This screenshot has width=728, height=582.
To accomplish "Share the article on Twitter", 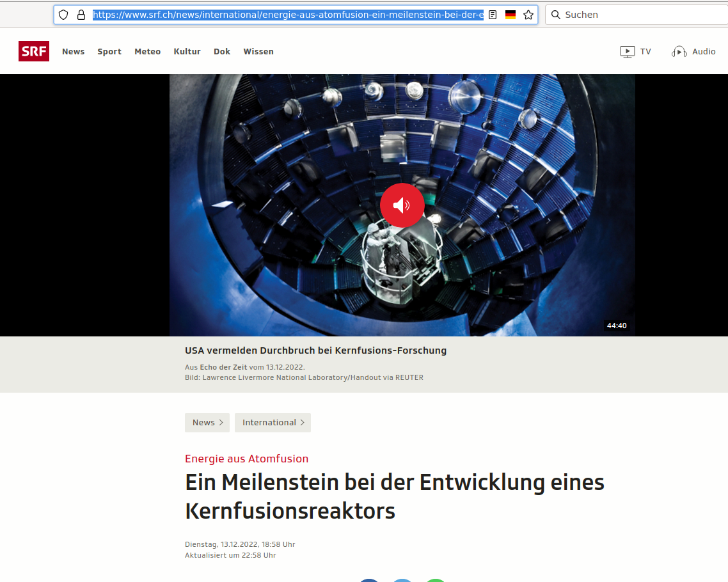I will pos(402,580).
